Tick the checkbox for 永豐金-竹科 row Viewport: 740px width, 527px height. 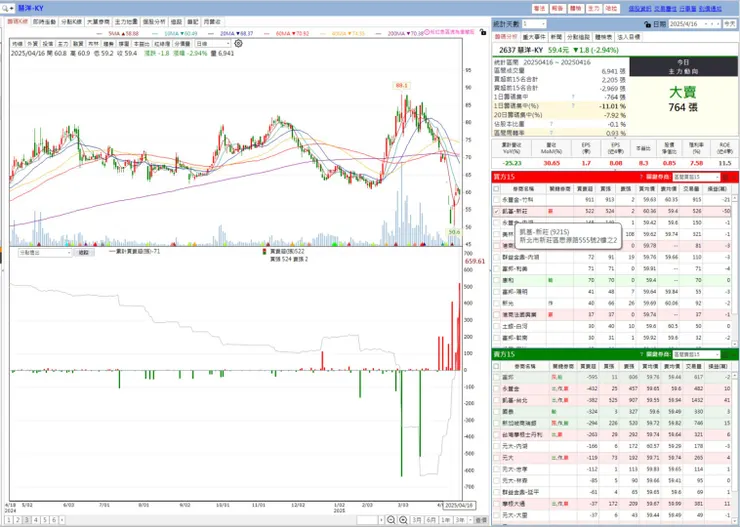(x=496, y=200)
